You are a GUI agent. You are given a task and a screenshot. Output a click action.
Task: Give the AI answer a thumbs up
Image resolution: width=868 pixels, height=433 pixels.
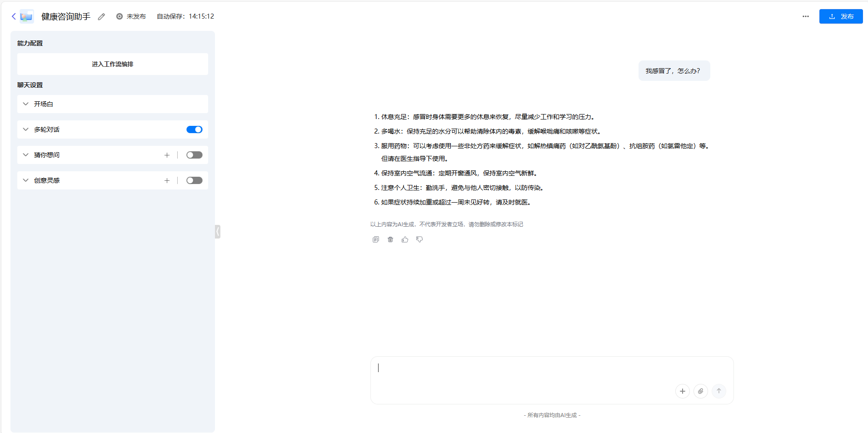tap(404, 239)
